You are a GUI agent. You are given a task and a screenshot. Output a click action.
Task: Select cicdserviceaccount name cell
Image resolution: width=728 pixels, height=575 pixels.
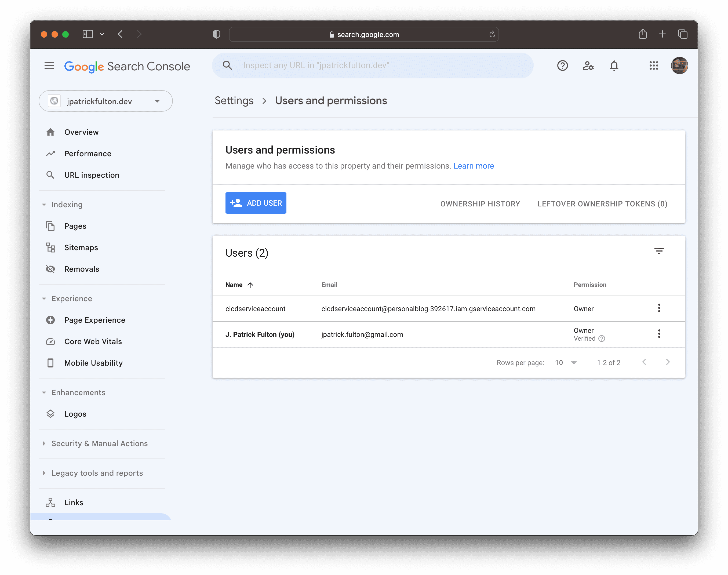coord(256,309)
